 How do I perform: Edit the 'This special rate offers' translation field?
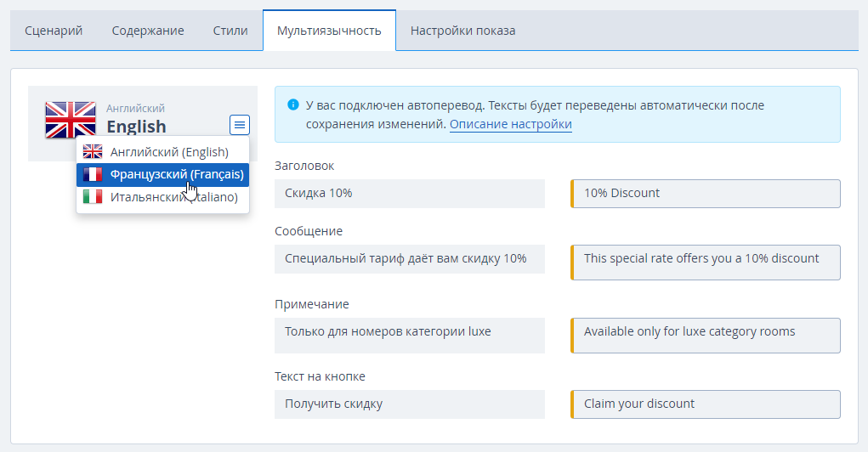point(706,263)
